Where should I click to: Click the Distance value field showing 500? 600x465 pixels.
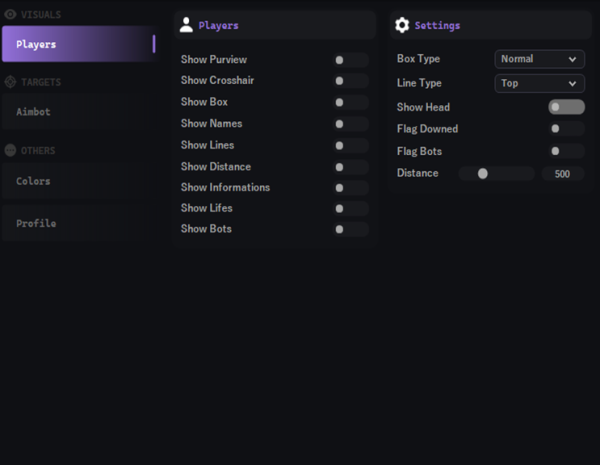pyautogui.click(x=562, y=173)
